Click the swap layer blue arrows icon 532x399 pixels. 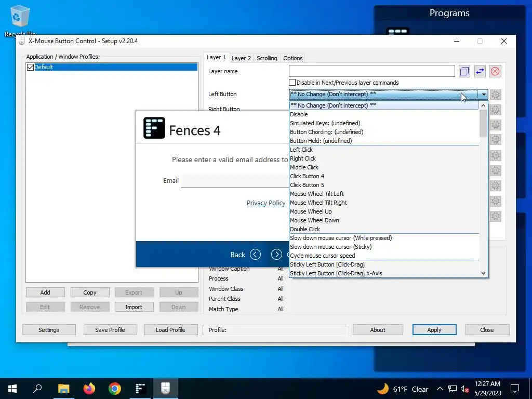[480, 71]
